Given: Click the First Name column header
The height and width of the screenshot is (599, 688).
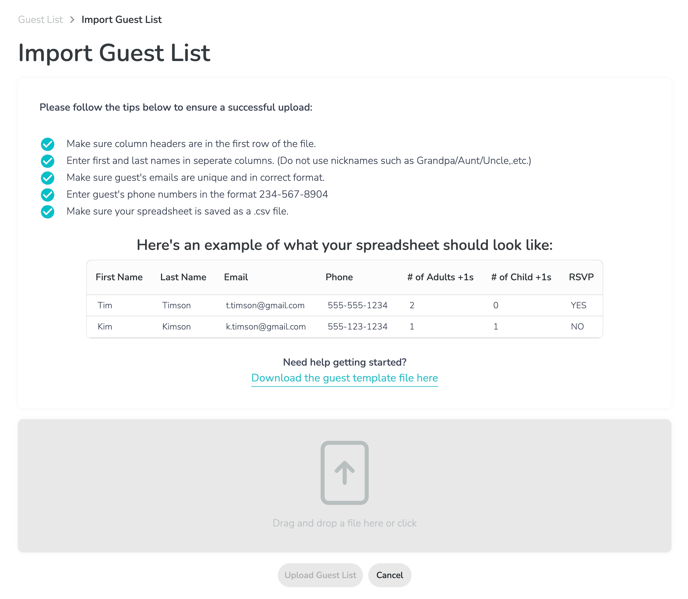Looking at the screenshot, I should click(x=119, y=277).
